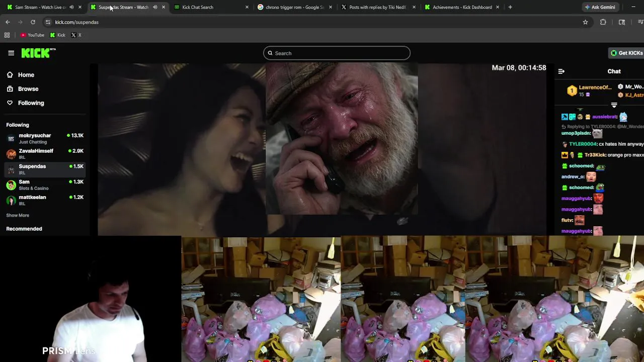Click the crying old man video thumbnail
Image resolution: width=644 pixels, height=362 pixels.
342,139
